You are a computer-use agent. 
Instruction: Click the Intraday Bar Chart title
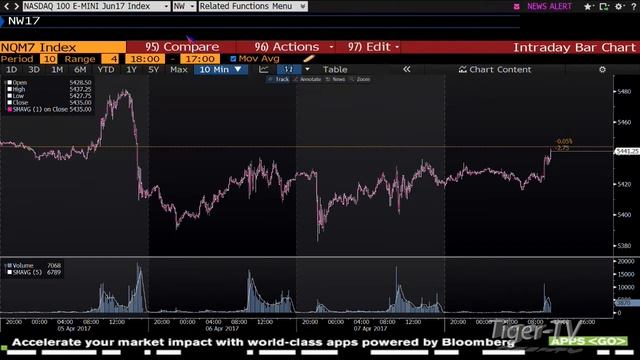574,47
